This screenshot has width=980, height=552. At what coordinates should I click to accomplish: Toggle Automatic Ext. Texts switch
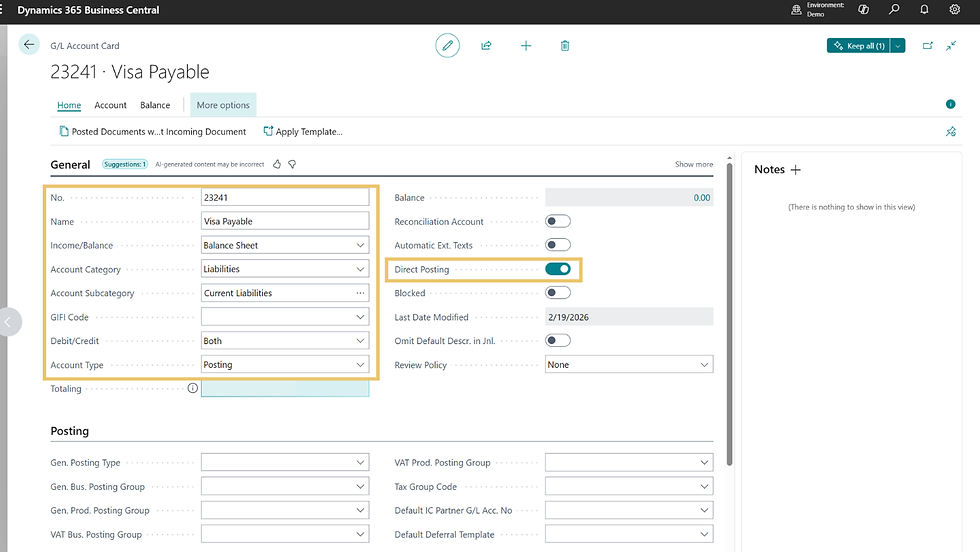558,245
